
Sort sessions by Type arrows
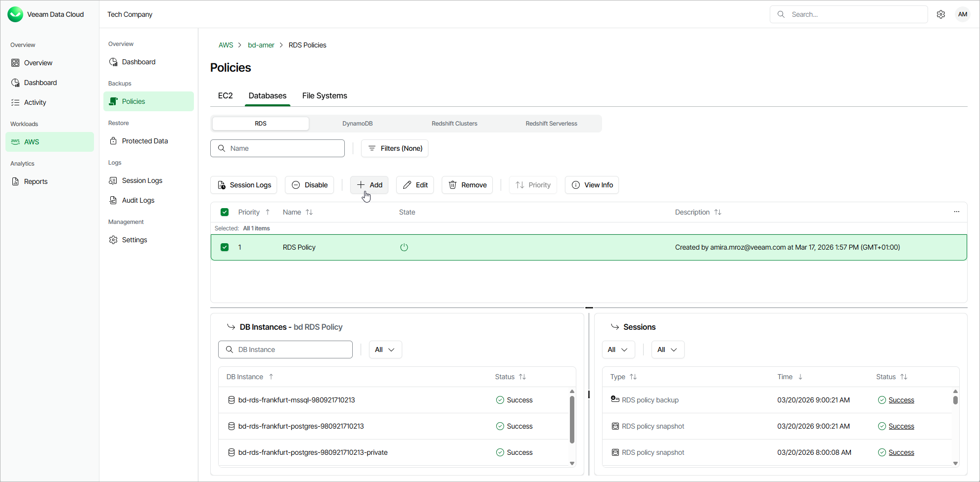[633, 377]
